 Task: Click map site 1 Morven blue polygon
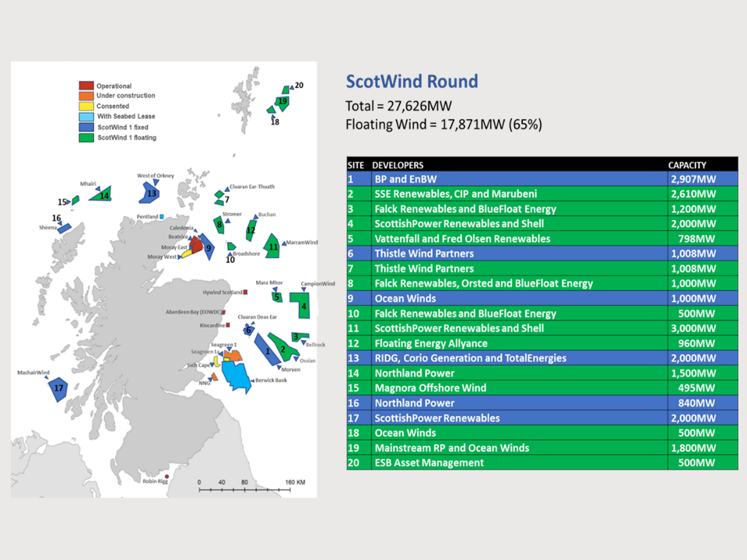coord(267,349)
